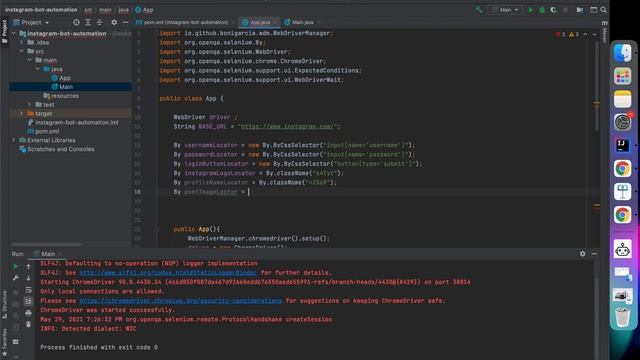Place cursor on line 18 after equals sign
The height and width of the screenshot is (360, 640).
coord(249,192)
